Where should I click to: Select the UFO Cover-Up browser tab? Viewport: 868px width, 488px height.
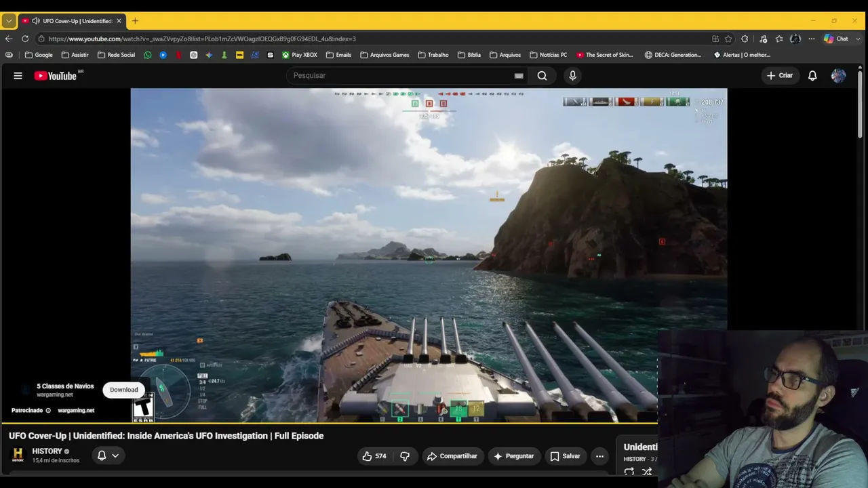coord(71,21)
